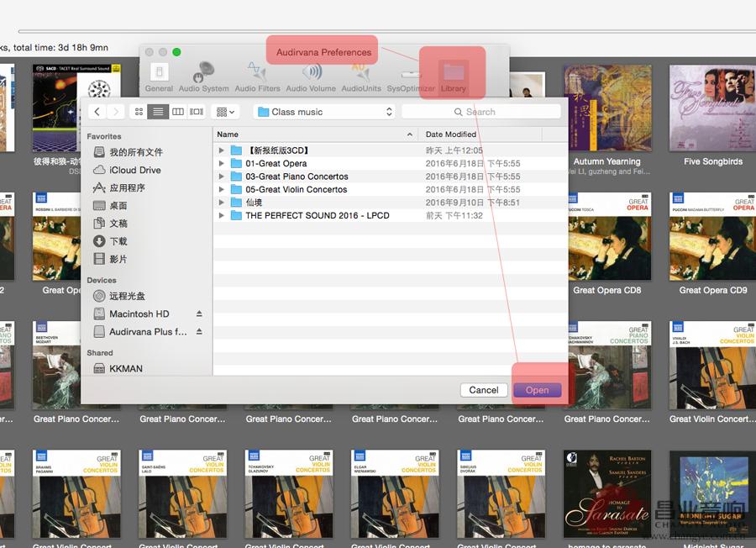
Task: Click the Cancel button
Action: point(484,390)
